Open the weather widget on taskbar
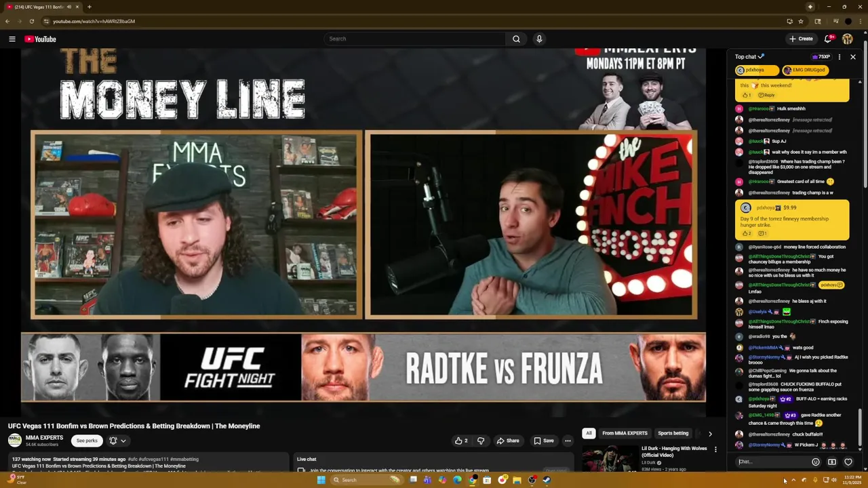 pyautogui.click(x=18, y=479)
